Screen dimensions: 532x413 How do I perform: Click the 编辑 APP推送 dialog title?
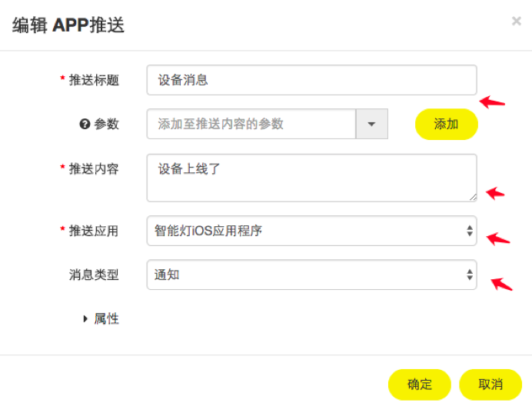[68, 25]
